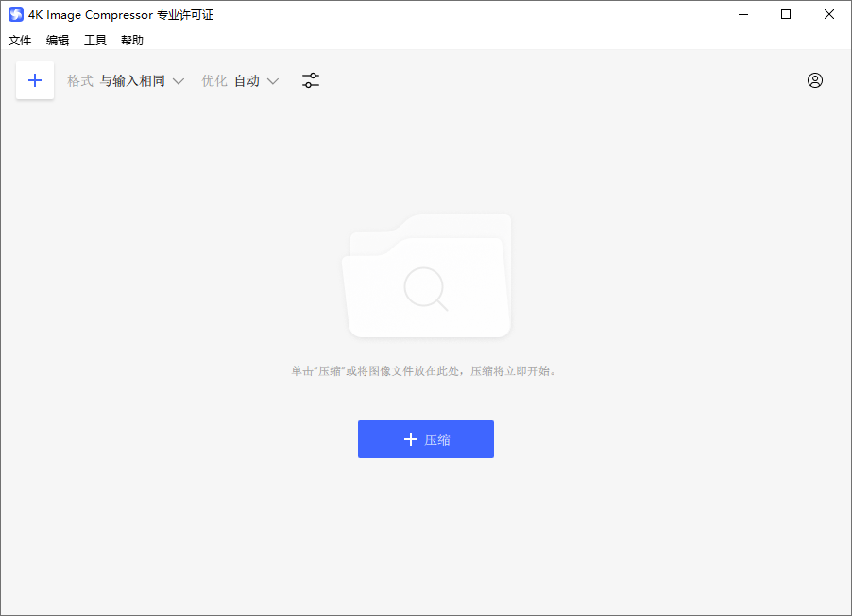
Task: Click the 优化 label in toolbar
Action: point(214,81)
